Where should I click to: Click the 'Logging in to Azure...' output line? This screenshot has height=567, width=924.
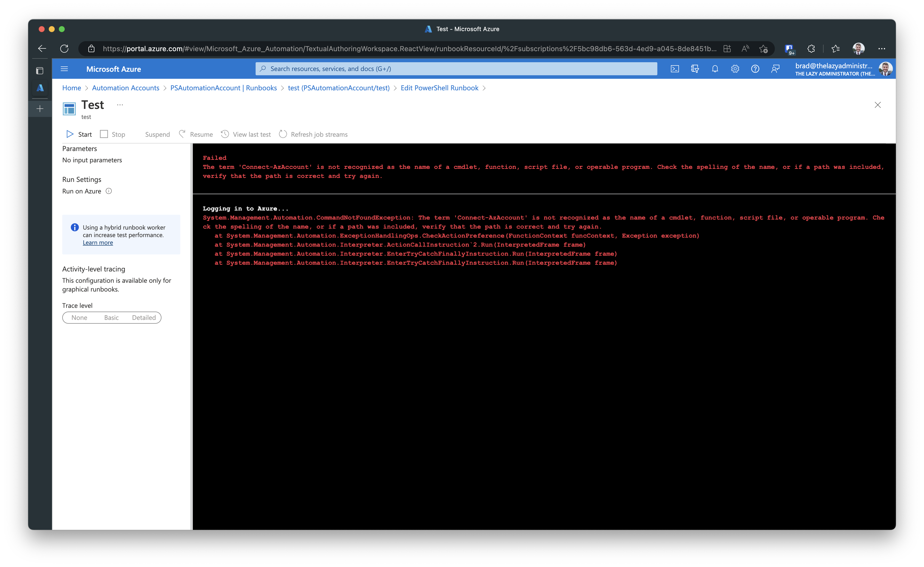click(246, 208)
